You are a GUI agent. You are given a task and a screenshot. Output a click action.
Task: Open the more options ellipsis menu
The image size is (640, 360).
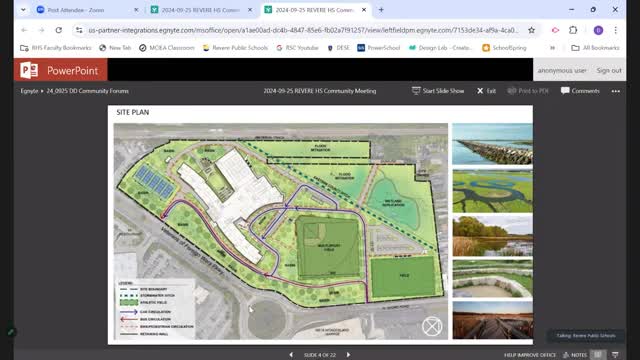tap(616, 91)
